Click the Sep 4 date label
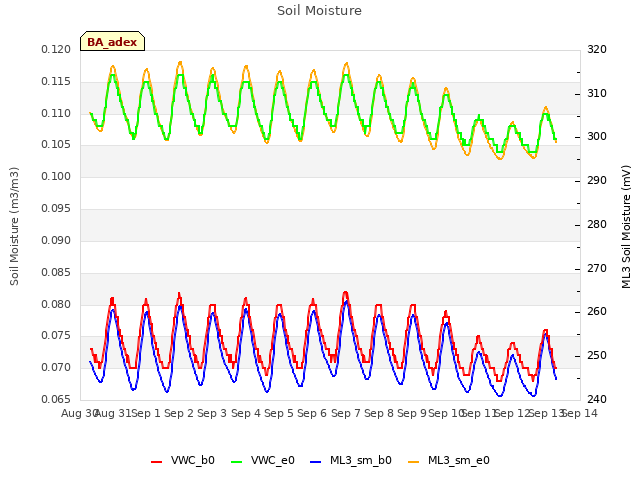Viewport: 640px width, 480px height. coord(246,413)
